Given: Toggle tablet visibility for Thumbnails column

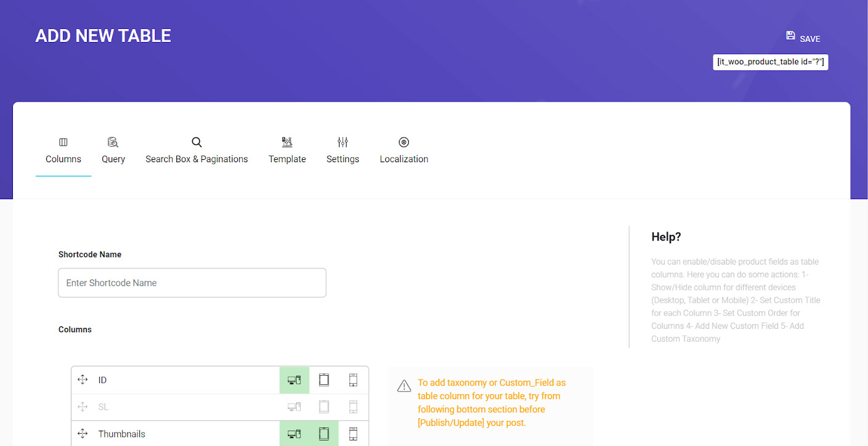Looking at the screenshot, I should coord(324,434).
